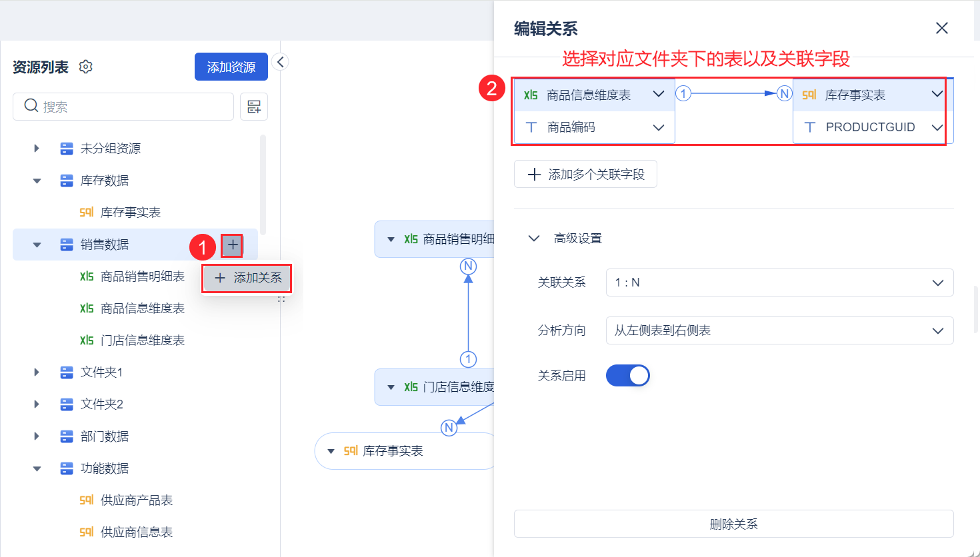Collapse 商品销售明细 node on canvas
The height and width of the screenshot is (557, 980).
click(391, 239)
